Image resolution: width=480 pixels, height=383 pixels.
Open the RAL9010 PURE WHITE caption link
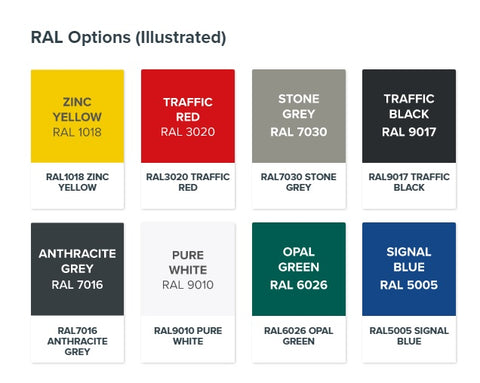coord(188,336)
